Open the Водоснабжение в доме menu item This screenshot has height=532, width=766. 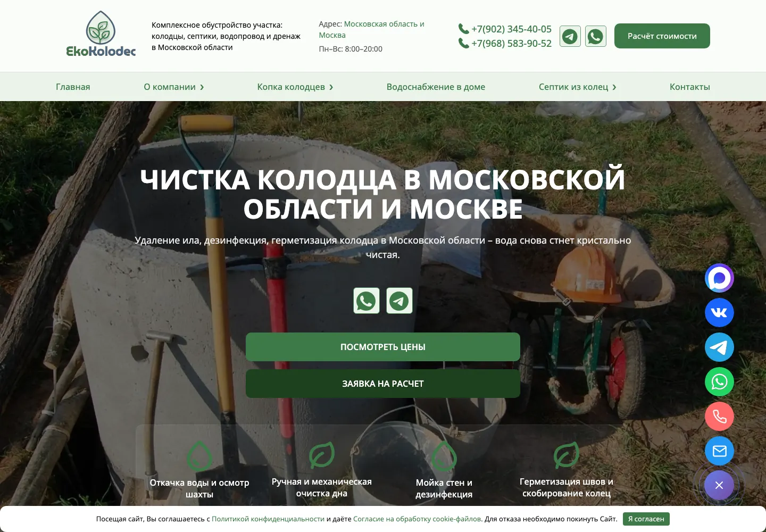(x=436, y=87)
